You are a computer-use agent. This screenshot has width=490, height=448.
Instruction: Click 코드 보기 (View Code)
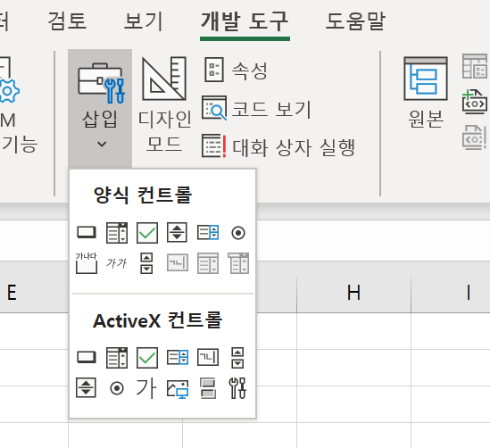tap(256, 109)
